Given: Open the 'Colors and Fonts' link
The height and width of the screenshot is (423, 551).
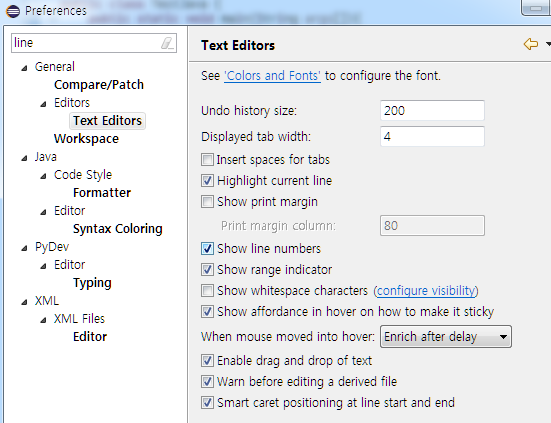Looking at the screenshot, I should point(272,76).
